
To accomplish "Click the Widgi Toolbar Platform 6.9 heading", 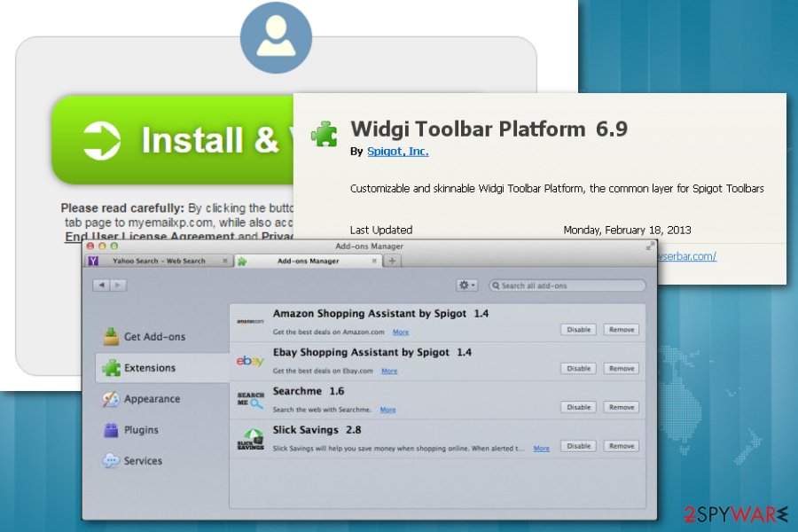I will pyautogui.click(x=489, y=129).
